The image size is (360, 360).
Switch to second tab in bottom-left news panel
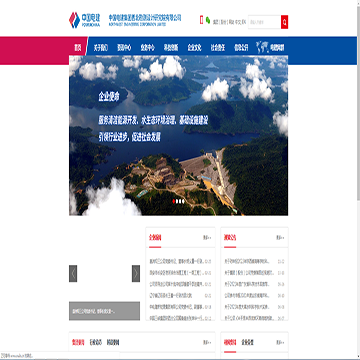click(95, 342)
